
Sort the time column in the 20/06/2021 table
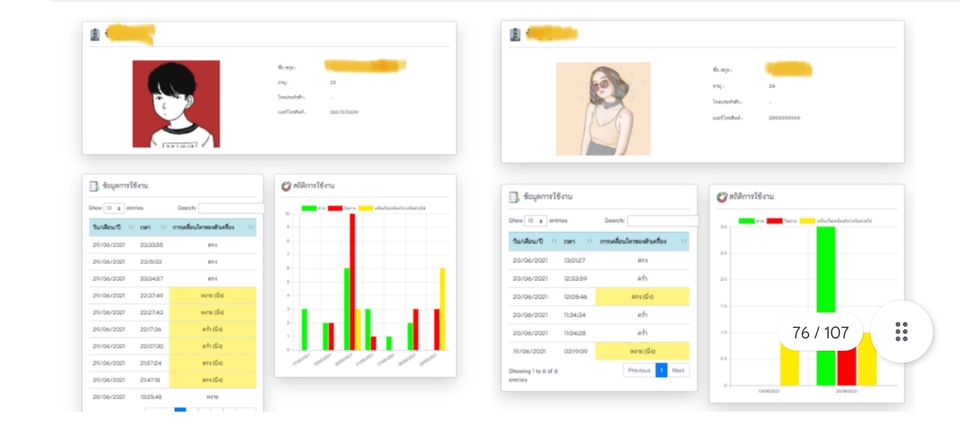577,242
